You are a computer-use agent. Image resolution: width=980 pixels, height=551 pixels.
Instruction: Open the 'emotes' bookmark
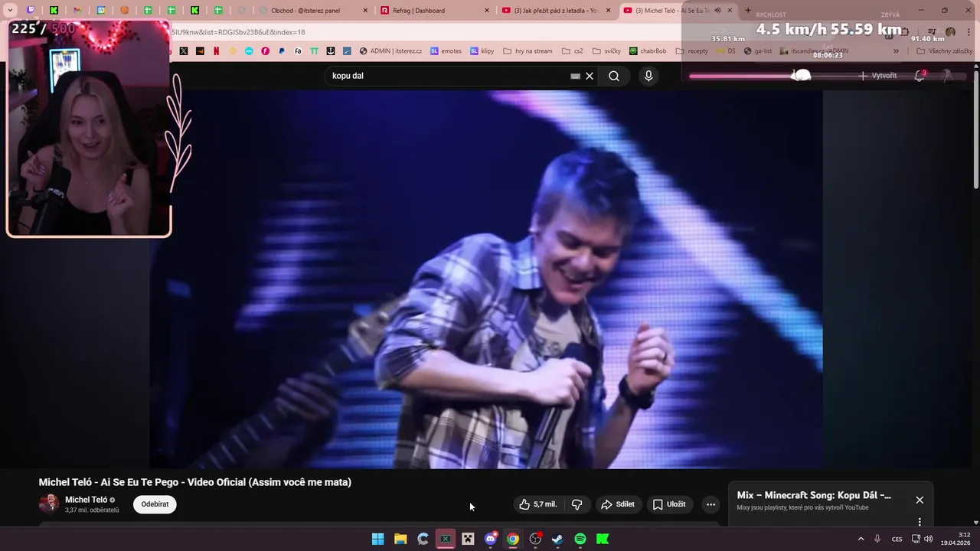446,51
